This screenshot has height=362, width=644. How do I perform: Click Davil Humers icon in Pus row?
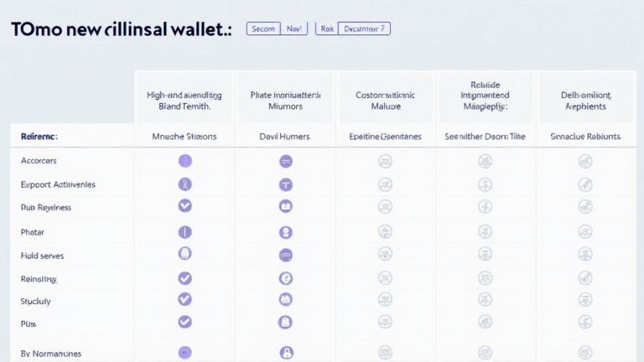click(x=285, y=321)
